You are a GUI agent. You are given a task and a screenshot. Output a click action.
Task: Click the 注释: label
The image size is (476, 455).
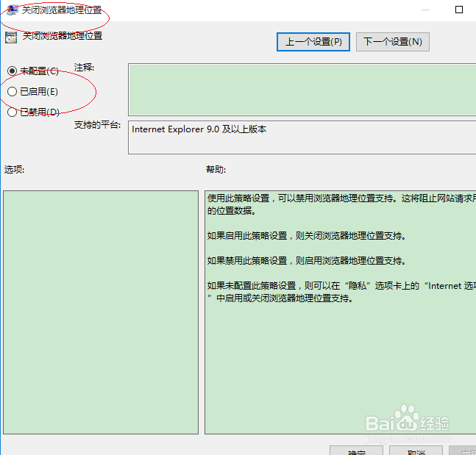tap(84, 68)
